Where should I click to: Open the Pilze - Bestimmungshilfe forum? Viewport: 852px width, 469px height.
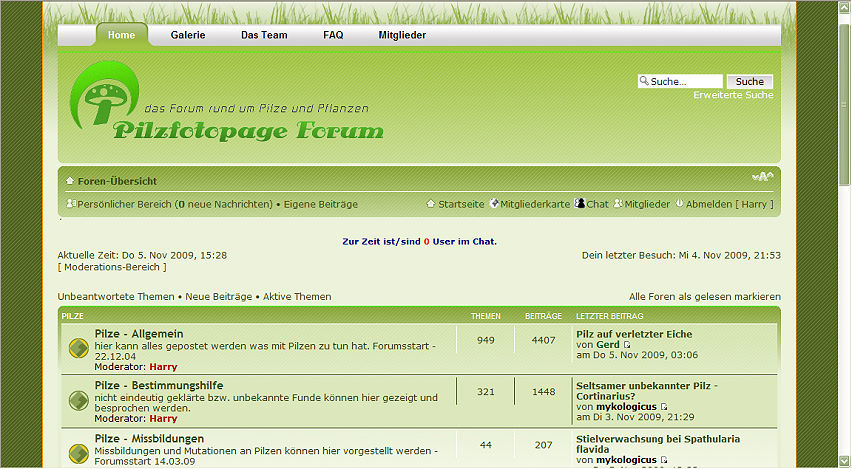[x=159, y=385]
